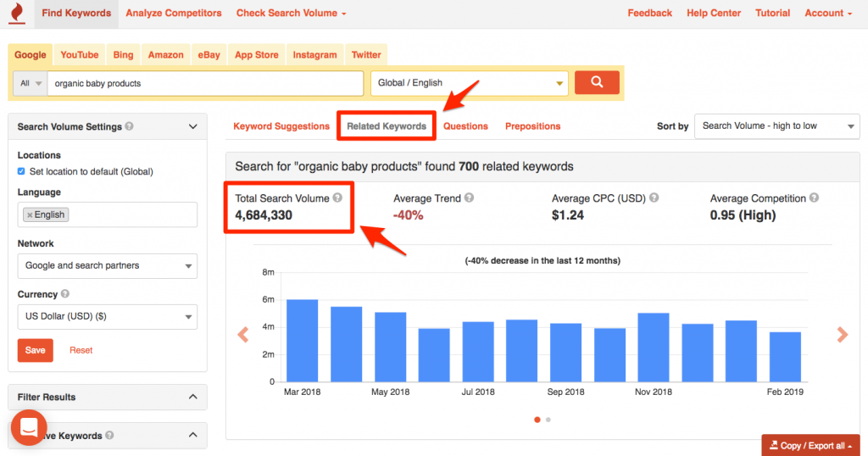Click help icon next to Currency label

point(64,293)
